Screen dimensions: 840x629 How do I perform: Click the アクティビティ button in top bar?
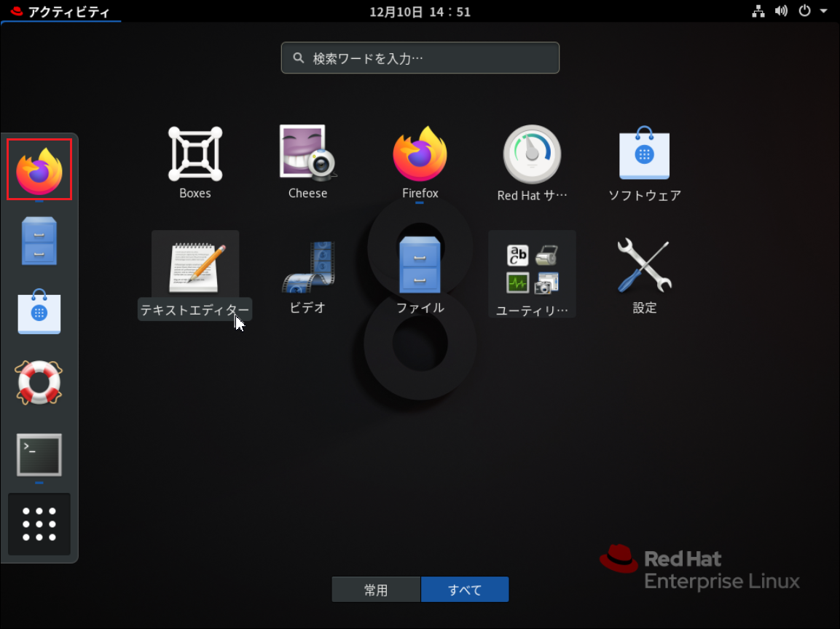tap(60, 11)
